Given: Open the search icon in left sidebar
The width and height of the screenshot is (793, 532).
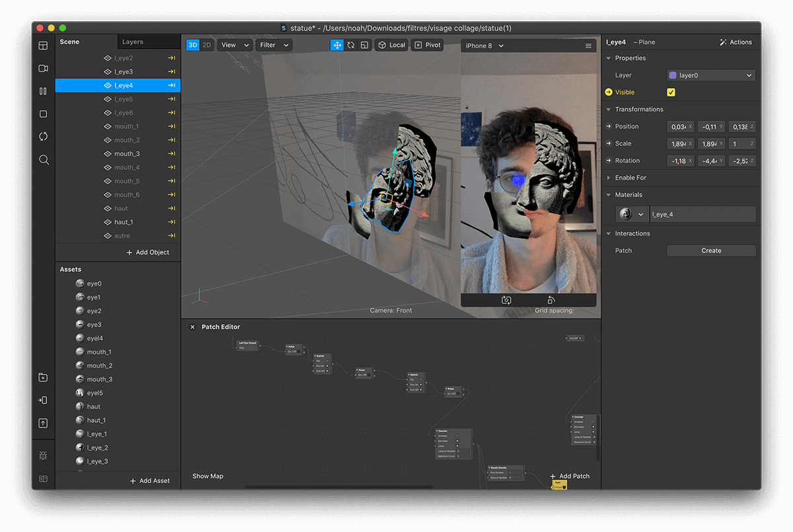Looking at the screenshot, I should click(44, 159).
